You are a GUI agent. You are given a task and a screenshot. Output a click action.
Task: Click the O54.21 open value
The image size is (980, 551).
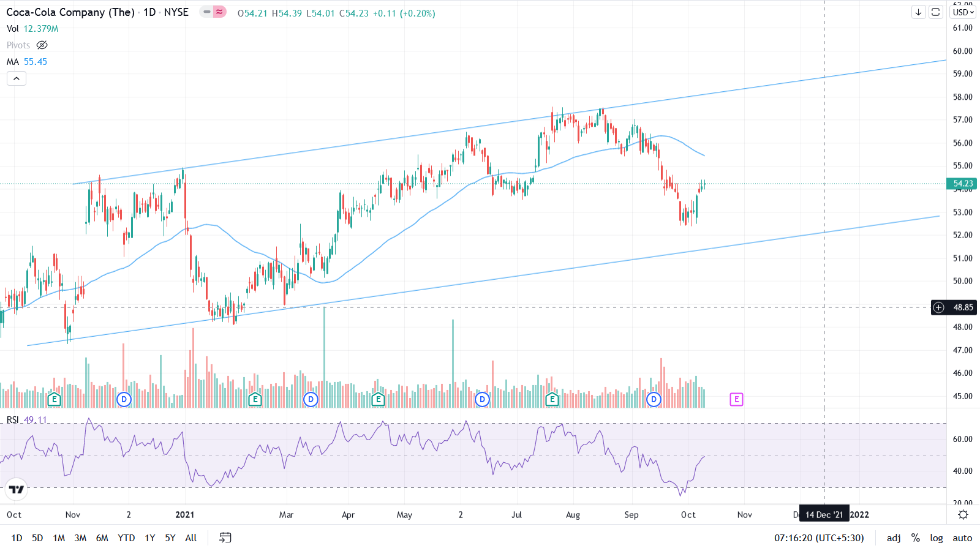pos(252,13)
